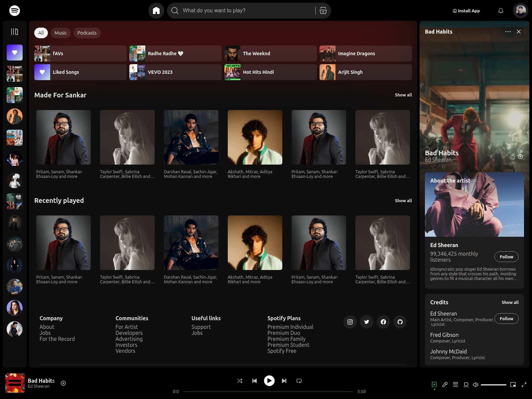This screenshot has height=399, width=532.
Task: Follow Ed Sheeran in Credits
Action: [x=506, y=319]
